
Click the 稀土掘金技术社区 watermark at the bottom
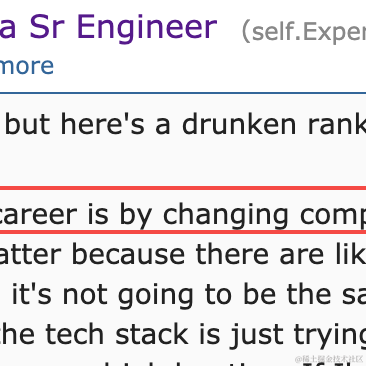pyautogui.click(x=329, y=359)
